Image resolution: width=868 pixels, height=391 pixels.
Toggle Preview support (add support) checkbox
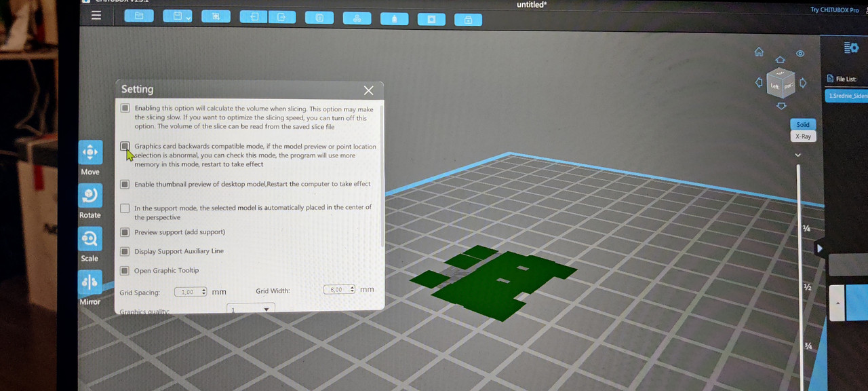point(125,232)
